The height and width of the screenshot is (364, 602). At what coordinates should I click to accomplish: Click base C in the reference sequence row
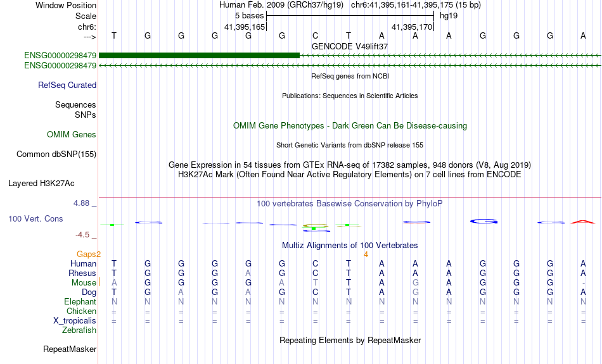tap(315, 35)
